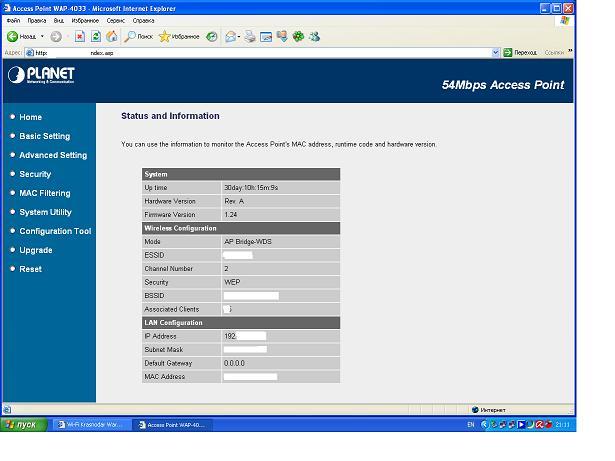Click the Пуск Start button
This screenshot has width=615, height=461.
click(x=21, y=424)
